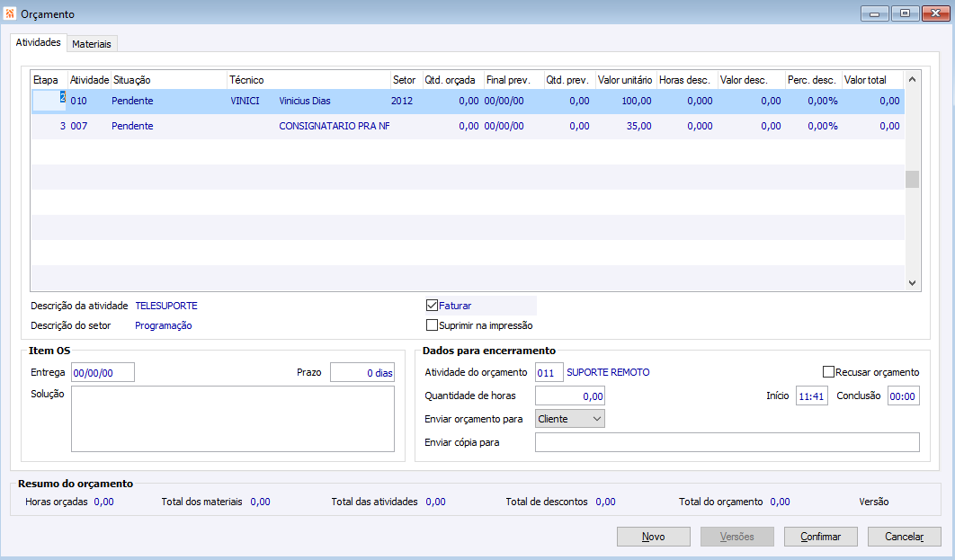The height and width of the screenshot is (560, 955).
Task: Click the Orçamento app icon in title bar
Action: coord(11,14)
